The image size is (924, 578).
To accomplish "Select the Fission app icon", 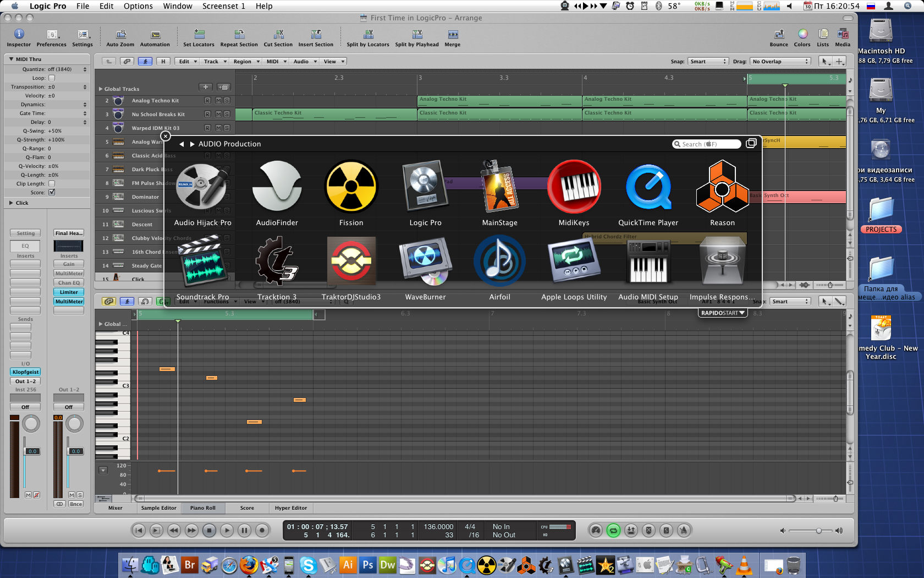I will pyautogui.click(x=351, y=186).
